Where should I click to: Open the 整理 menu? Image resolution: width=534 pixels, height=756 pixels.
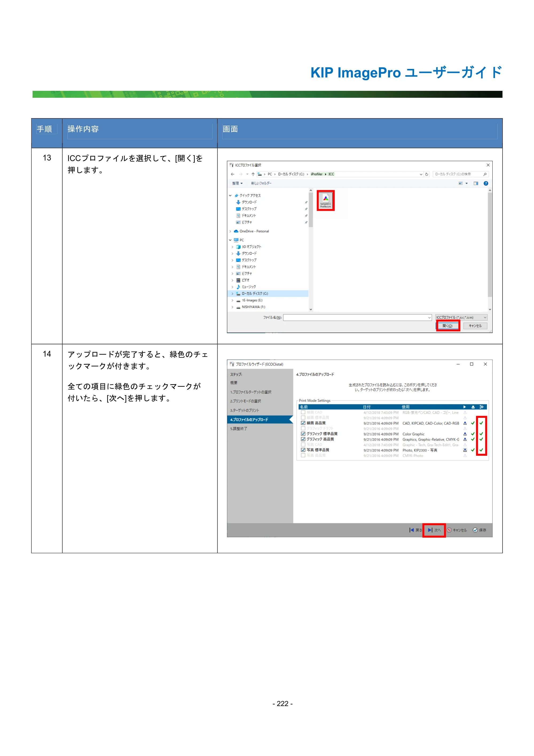click(x=237, y=184)
